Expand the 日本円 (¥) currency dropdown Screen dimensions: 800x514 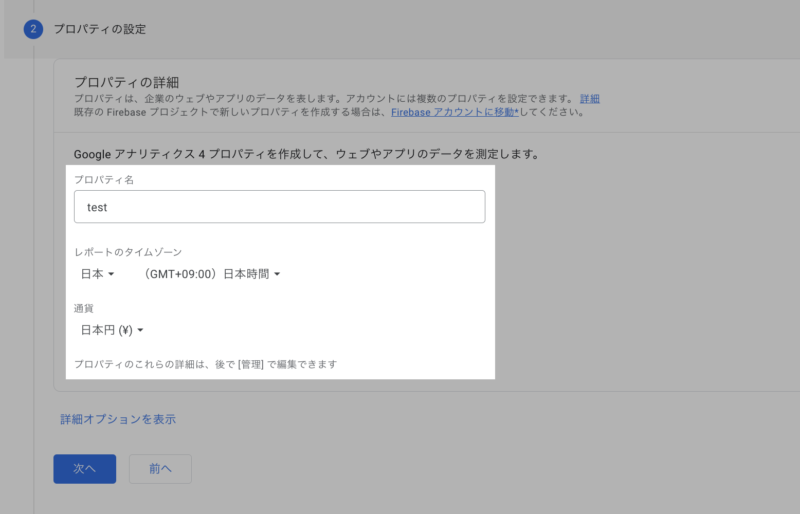111,330
